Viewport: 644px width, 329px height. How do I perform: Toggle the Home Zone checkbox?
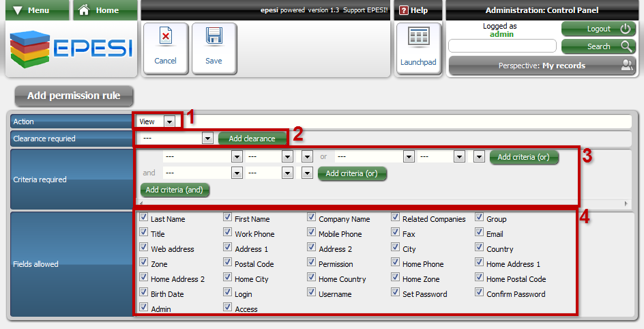[395, 277]
